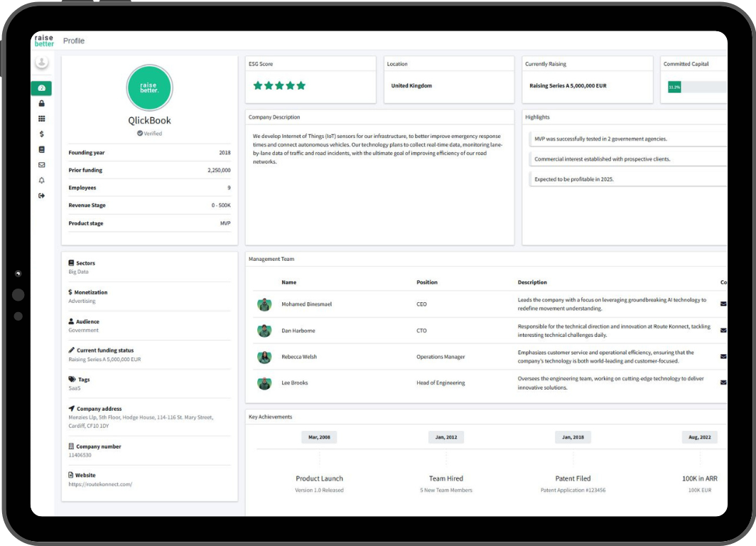Click the Revenue Stage 0 - 500K value

[221, 205]
